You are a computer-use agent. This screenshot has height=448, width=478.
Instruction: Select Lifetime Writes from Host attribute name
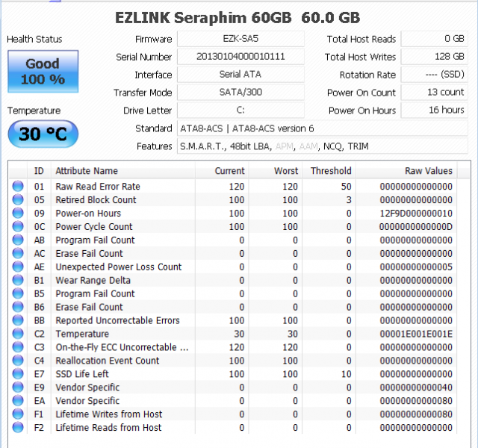(109, 414)
